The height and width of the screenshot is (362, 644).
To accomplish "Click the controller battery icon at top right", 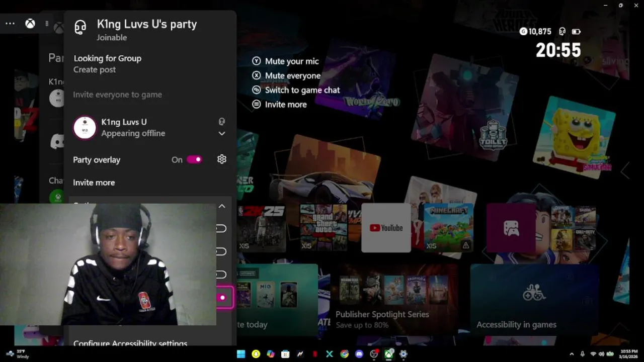I will click(576, 31).
